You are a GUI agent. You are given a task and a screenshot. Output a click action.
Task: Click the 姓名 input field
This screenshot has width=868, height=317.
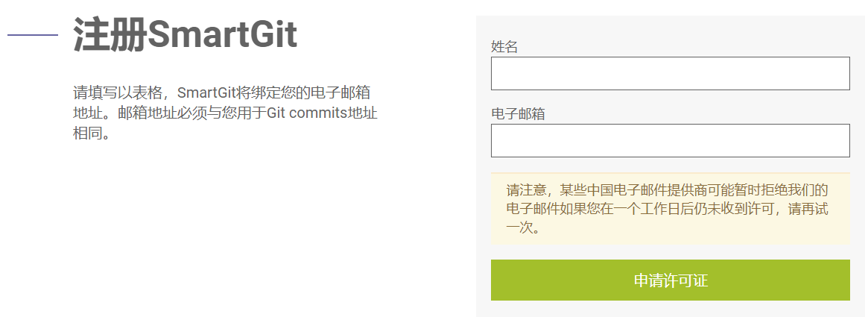pyautogui.click(x=670, y=73)
